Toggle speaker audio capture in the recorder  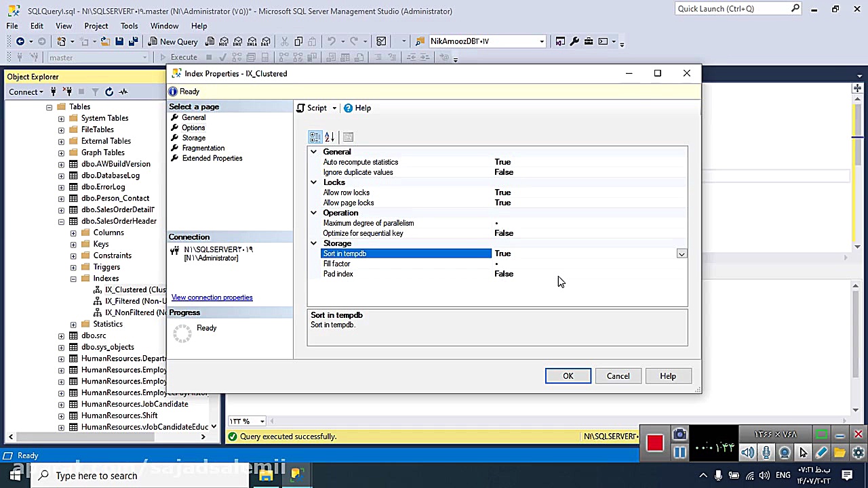pos(748,453)
